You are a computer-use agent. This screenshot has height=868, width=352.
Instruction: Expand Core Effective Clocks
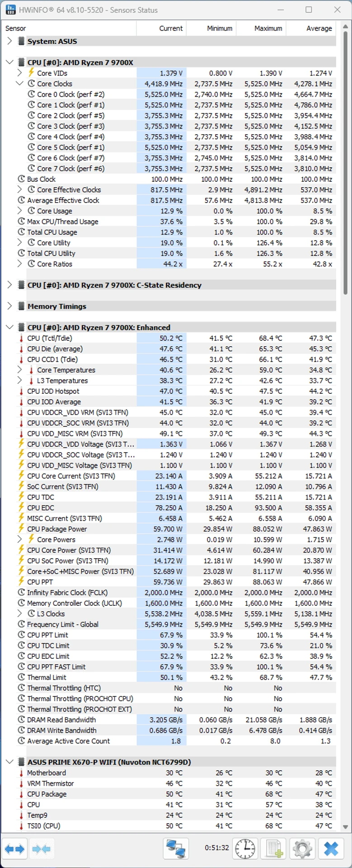click(x=19, y=190)
